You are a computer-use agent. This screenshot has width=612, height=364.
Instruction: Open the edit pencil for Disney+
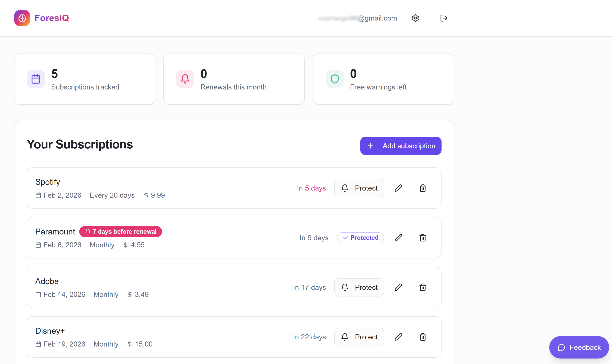398,337
